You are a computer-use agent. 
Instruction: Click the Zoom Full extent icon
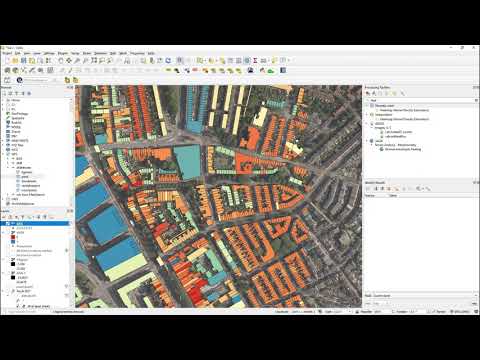coord(94,60)
